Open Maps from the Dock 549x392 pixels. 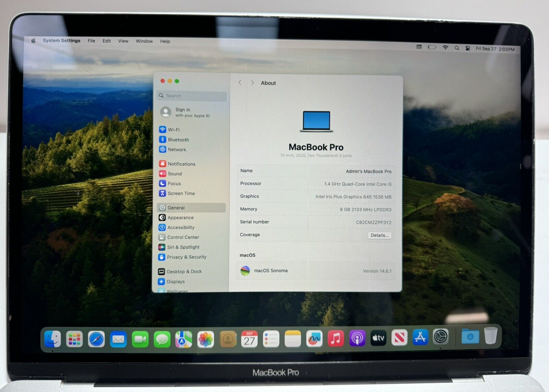(x=184, y=339)
